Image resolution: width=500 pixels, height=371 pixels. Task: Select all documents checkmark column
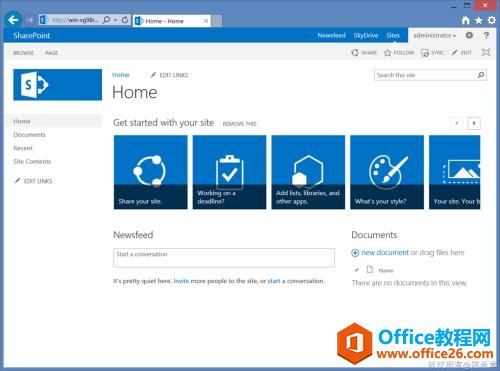pos(356,270)
